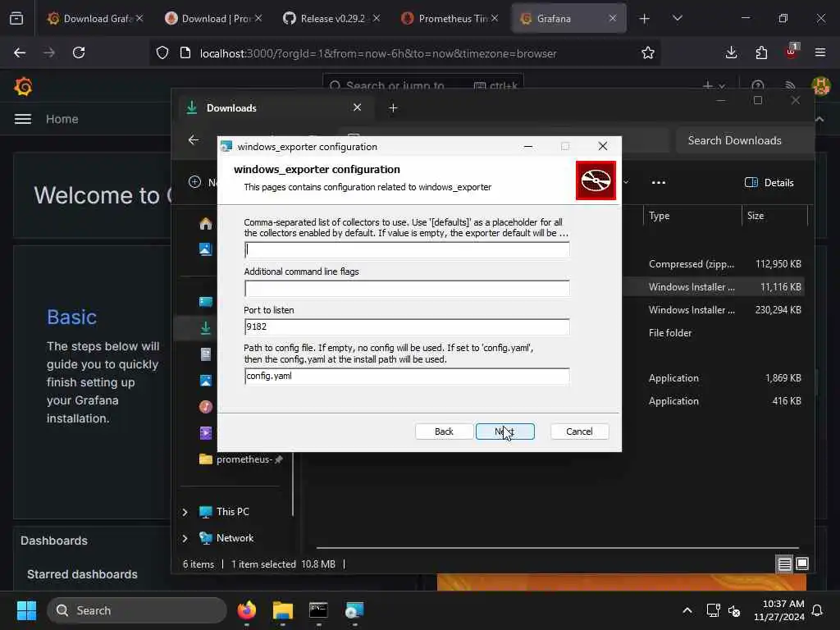Screen dimensions: 840x630
Task: Open the Firefox downloads panel
Action: click(x=731, y=52)
